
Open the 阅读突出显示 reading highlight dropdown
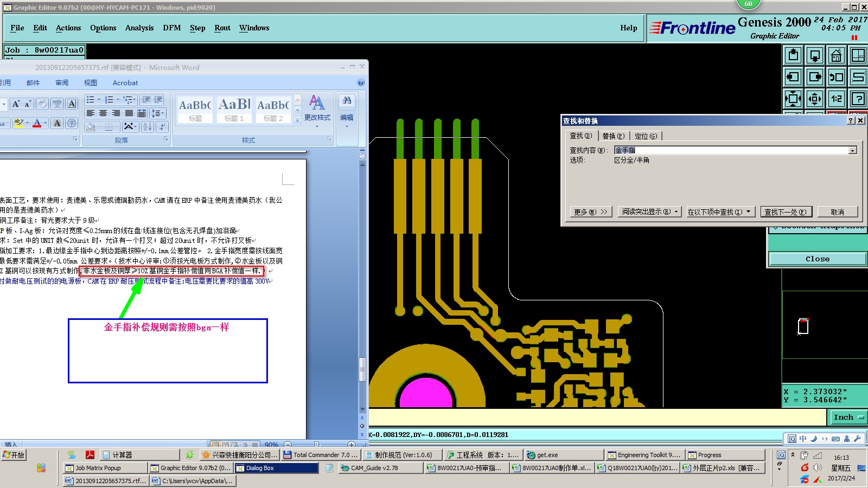pyautogui.click(x=650, y=212)
